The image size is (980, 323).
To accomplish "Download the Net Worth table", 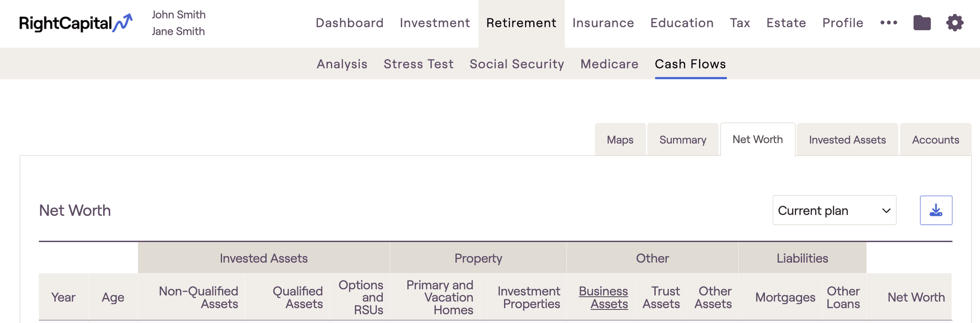I will pyautogui.click(x=936, y=210).
